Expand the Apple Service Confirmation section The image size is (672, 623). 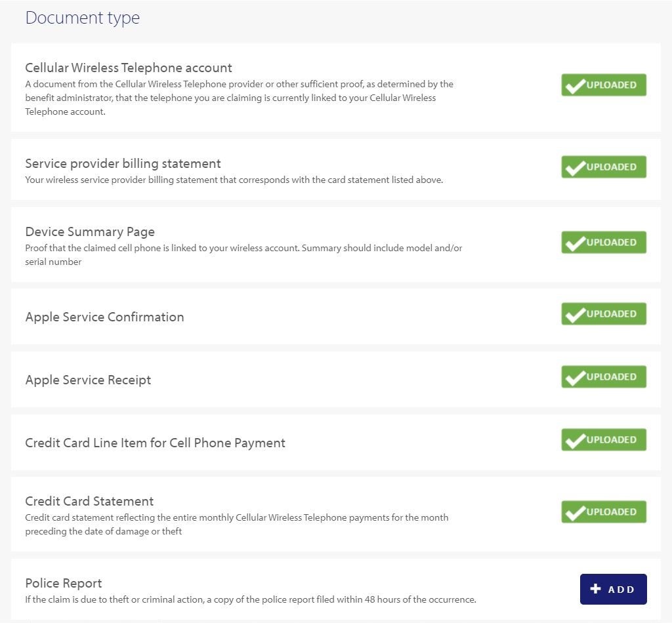tap(104, 317)
